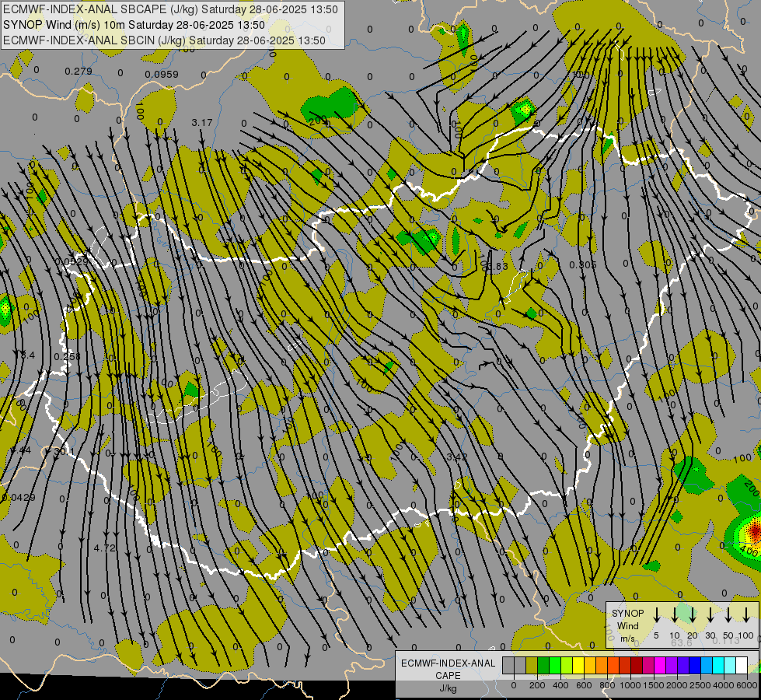761x700 pixels.
Task: Click the SYNOP Wind 10m title line
Action: click(x=134, y=25)
